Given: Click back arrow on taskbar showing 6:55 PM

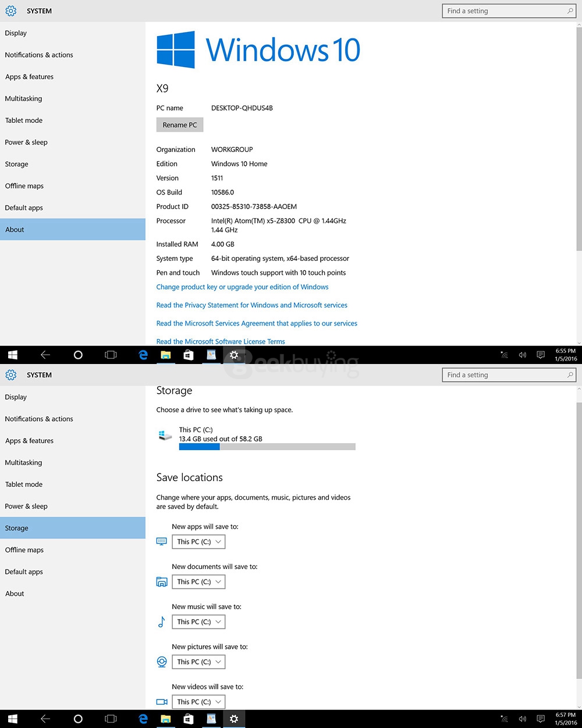Looking at the screenshot, I should coord(45,355).
